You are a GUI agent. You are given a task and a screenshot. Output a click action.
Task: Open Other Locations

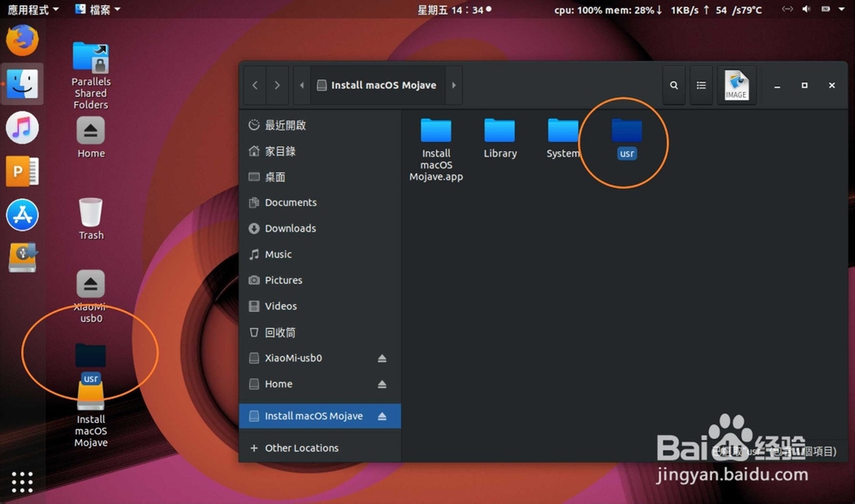(320, 448)
